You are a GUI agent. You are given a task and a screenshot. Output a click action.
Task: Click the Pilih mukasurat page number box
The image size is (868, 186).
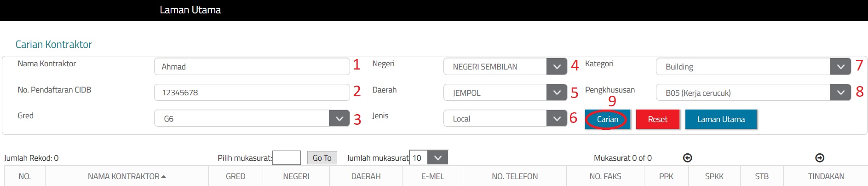point(286,158)
